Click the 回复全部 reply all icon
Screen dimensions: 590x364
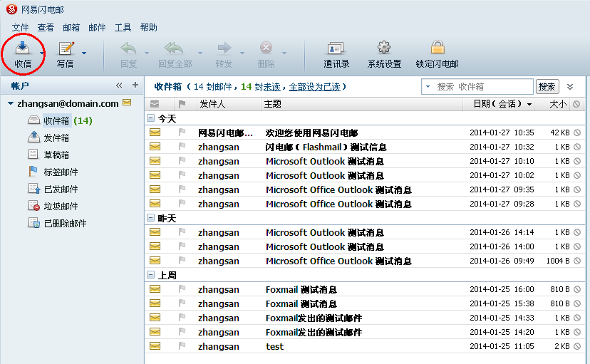[x=174, y=48]
